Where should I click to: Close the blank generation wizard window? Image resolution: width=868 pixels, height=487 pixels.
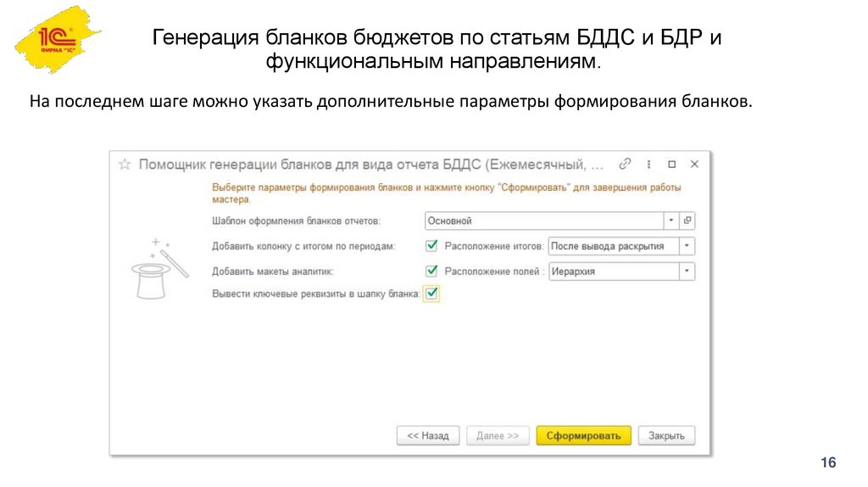click(695, 164)
